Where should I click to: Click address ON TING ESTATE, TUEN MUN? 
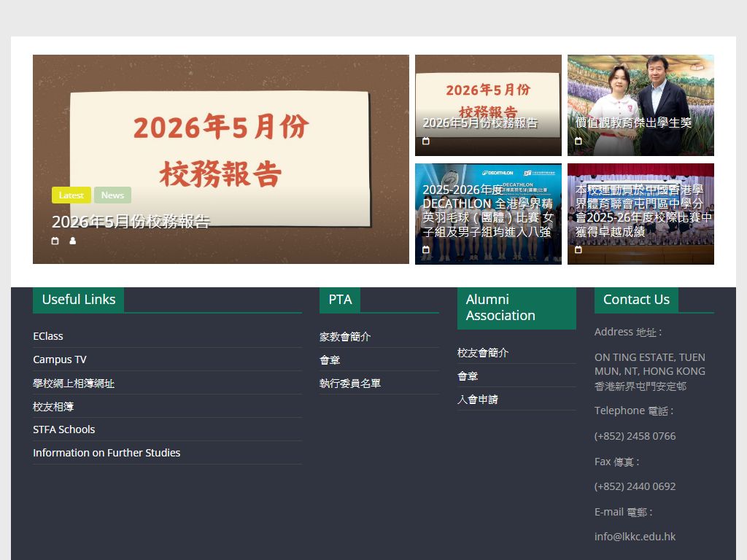point(650,365)
